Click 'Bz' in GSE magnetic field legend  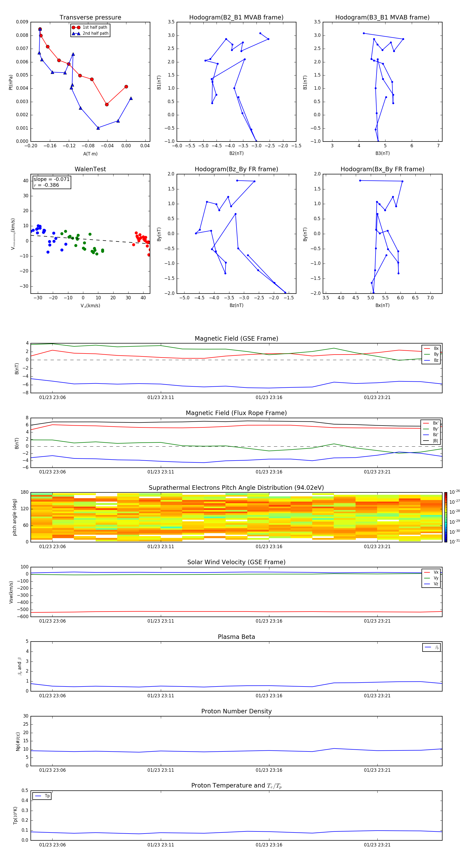(431, 360)
